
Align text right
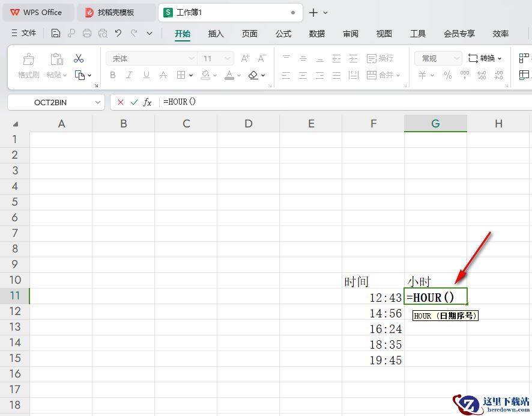tap(319, 75)
